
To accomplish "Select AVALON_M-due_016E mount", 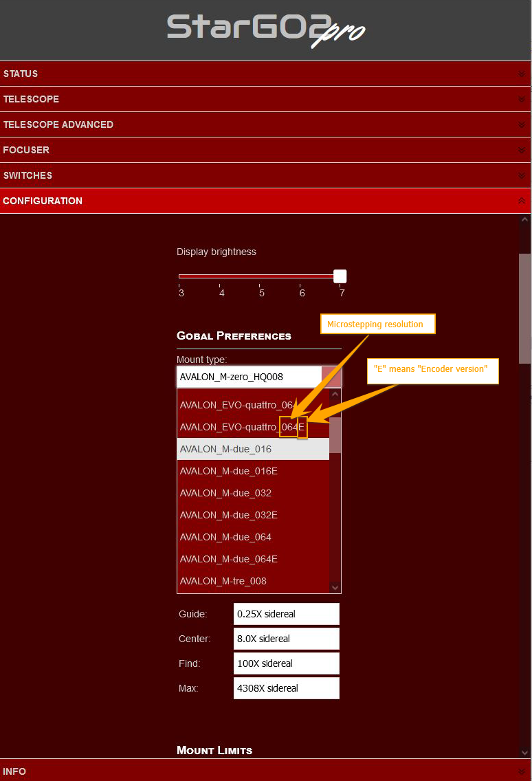I will coord(253,471).
